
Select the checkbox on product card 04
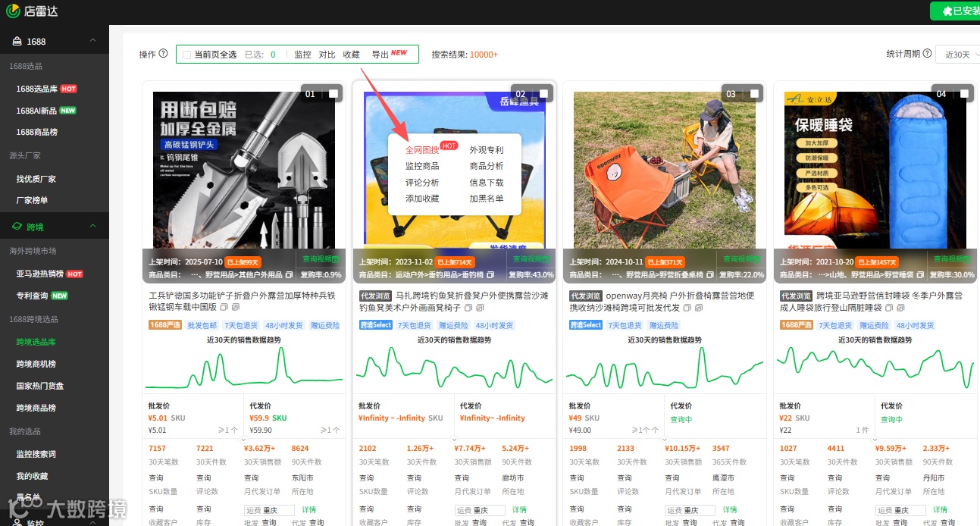click(964, 94)
